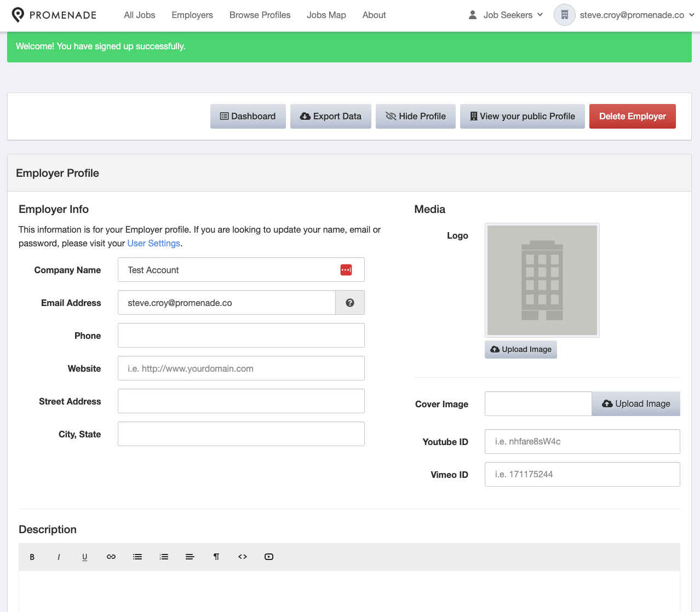Click Upload Image under the Logo
The image size is (700, 612).
click(x=521, y=349)
